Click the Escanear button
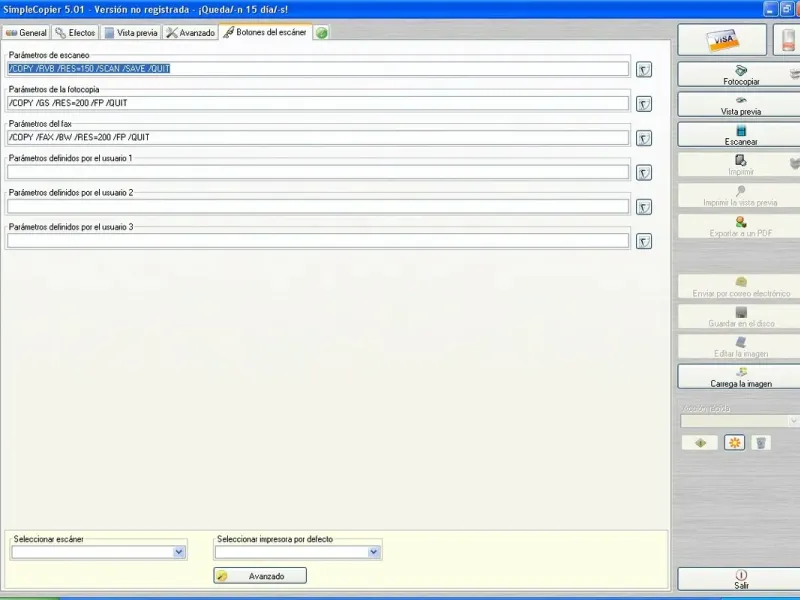800x600 pixels. [741, 135]
